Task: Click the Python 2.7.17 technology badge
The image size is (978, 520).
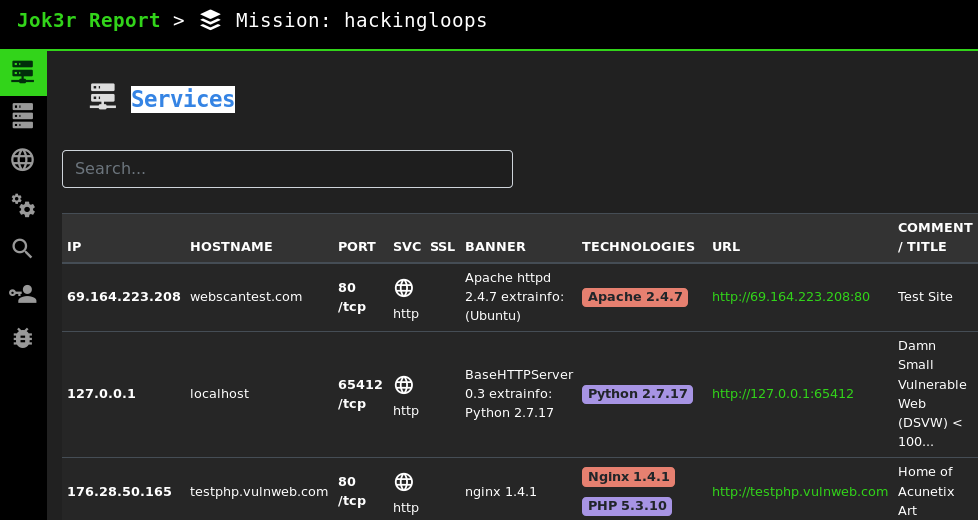Action: [637, 394]
